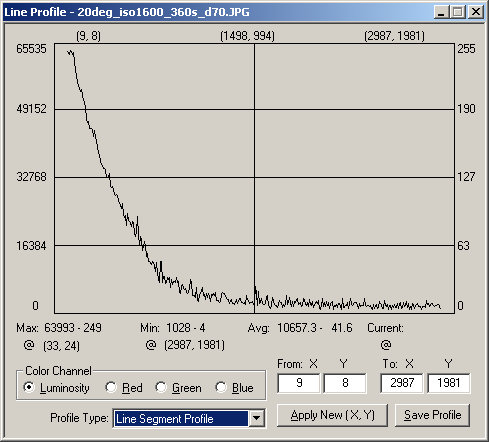Click the Apply New (X, Y) button
489x442 pixels.
coord(332,415)
